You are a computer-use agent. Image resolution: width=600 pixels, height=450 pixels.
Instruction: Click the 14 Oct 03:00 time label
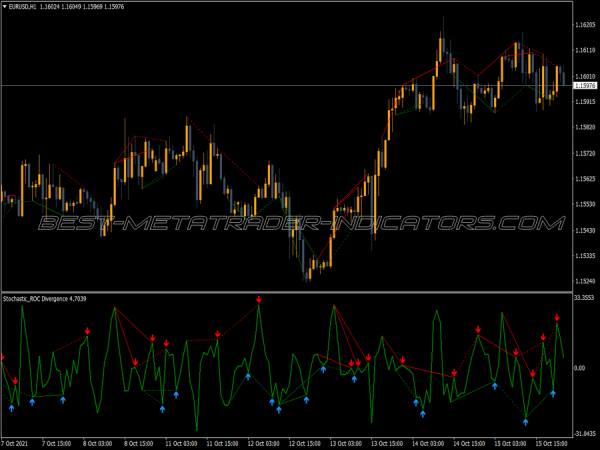(428, 444)
